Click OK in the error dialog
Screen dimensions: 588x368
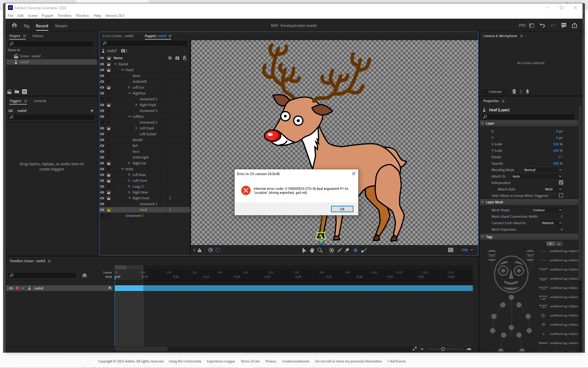342,209
